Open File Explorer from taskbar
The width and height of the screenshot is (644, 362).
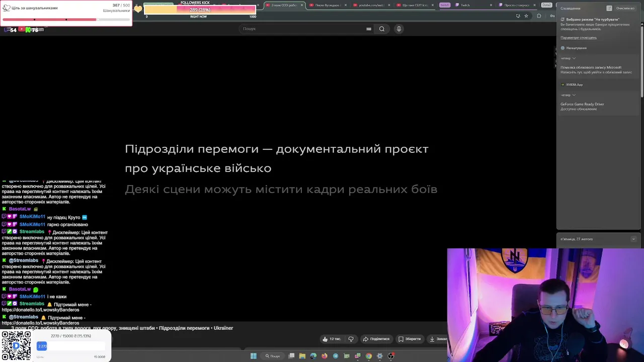tap(302, 356)
